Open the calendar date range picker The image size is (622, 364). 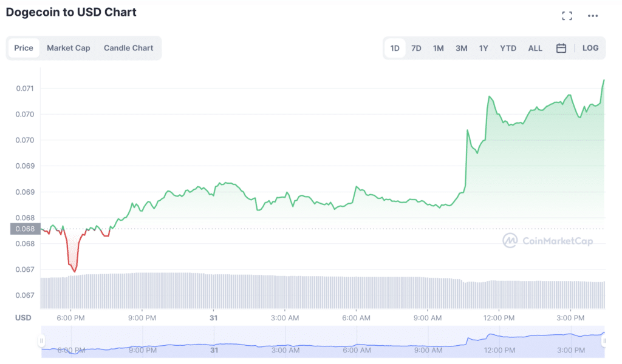point(561,49)
